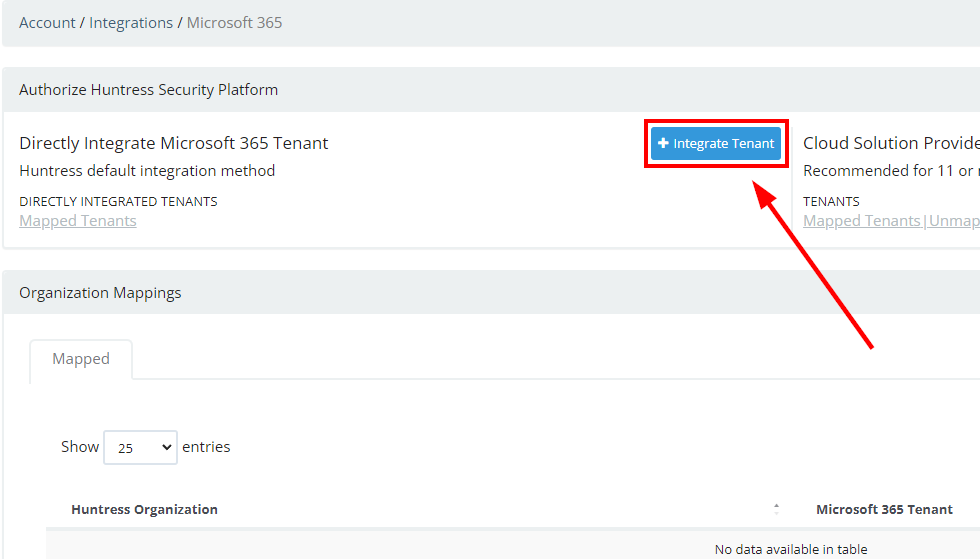The image size is (980, 559).
Task: Click the Microsoft 365 Tenant column header
Action: [884, 509]
